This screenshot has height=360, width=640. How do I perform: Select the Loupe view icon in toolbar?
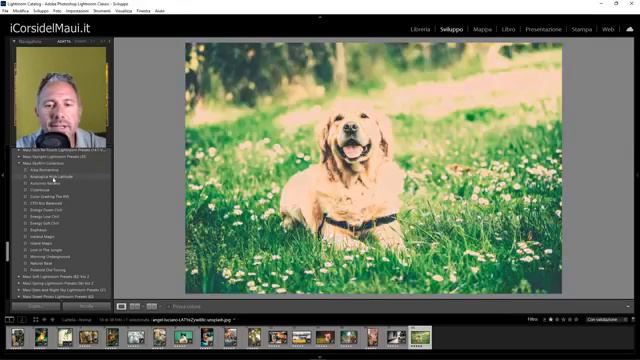[x=121, y=307]
